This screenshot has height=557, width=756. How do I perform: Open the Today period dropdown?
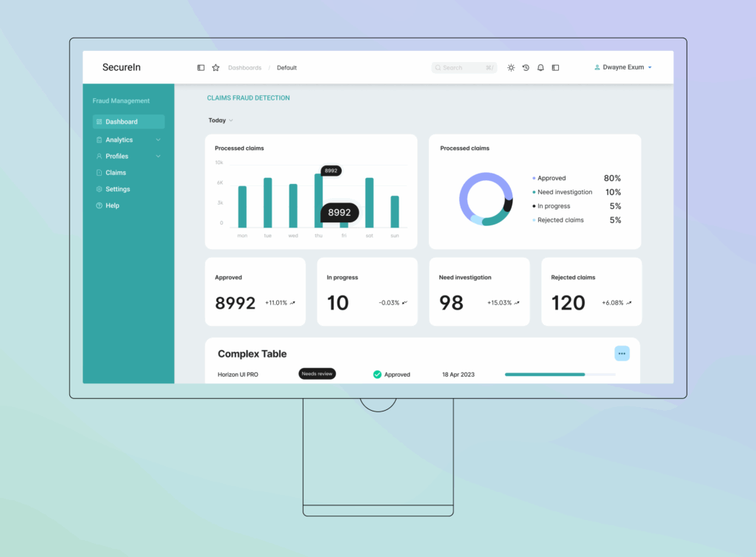point(221,120)
